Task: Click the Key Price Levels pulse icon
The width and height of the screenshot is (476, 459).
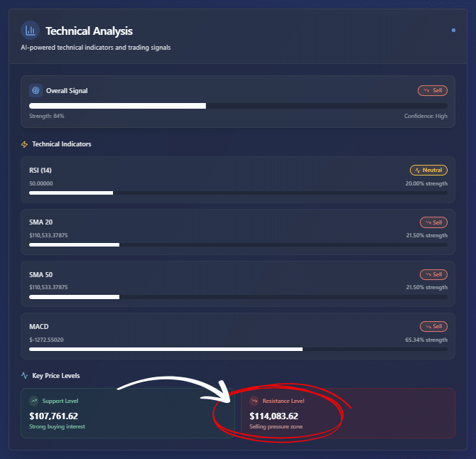Action: coord(25,375)
